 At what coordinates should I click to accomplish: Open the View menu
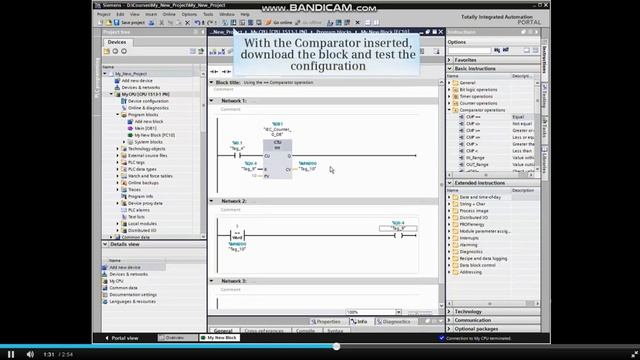tap(135, 14)
